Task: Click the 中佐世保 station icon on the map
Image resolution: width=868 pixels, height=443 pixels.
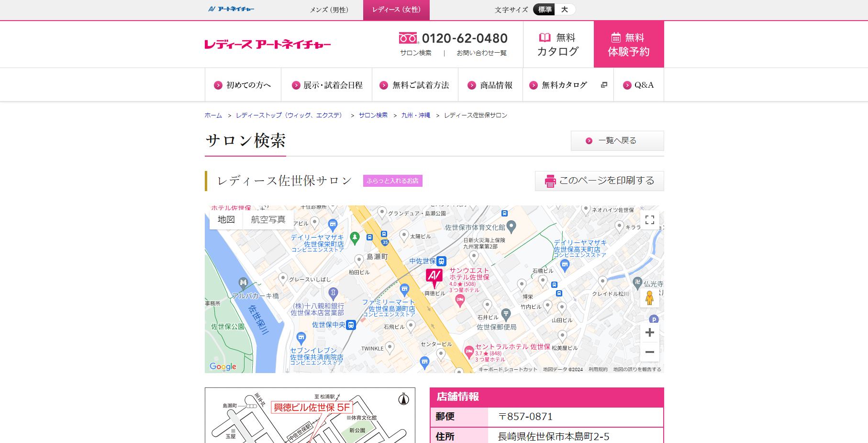Action: tap(441, 261)
